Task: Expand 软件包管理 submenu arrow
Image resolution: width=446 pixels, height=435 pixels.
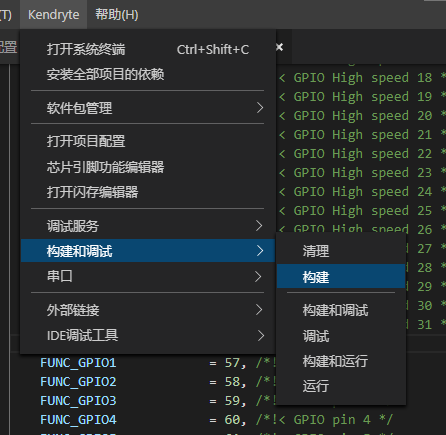Action: 260,108
